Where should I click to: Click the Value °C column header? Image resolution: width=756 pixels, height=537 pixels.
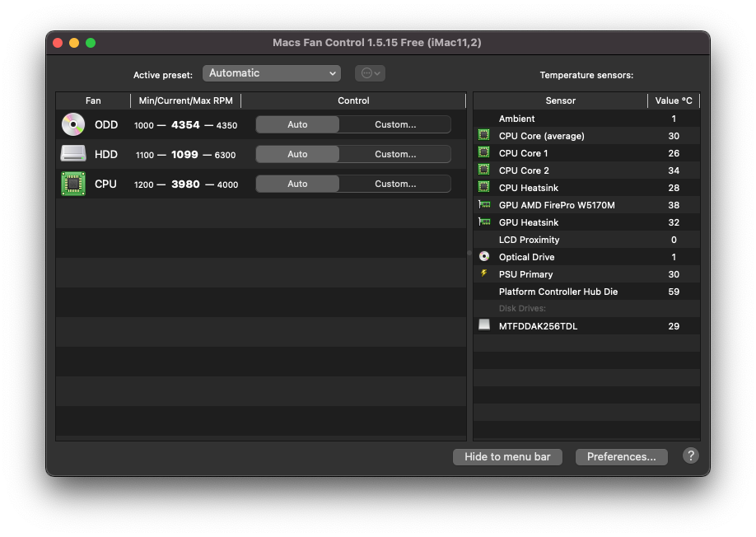click(x=674, y=100)
